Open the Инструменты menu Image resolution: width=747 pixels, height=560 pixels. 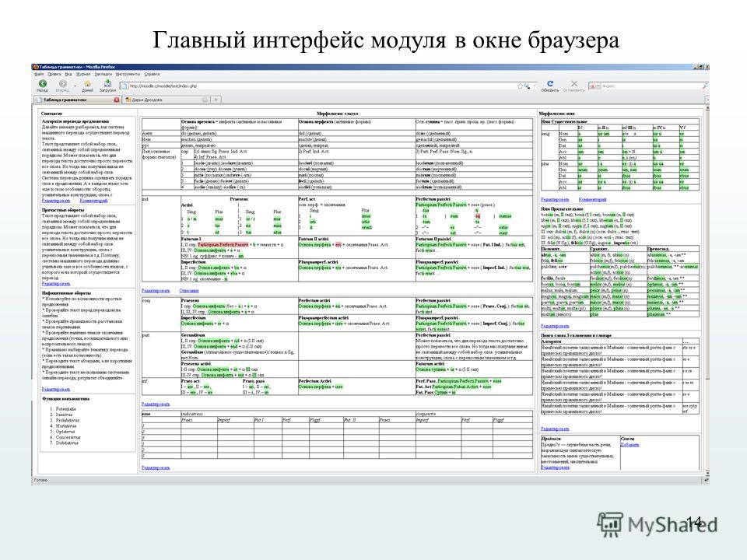(x=128, y=75)
